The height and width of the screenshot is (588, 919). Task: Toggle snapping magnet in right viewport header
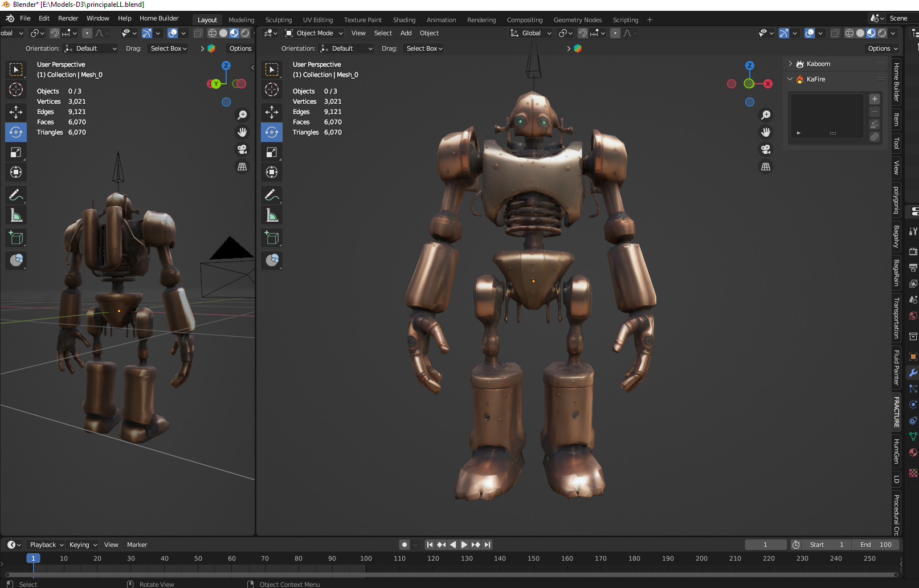[583, 33]
